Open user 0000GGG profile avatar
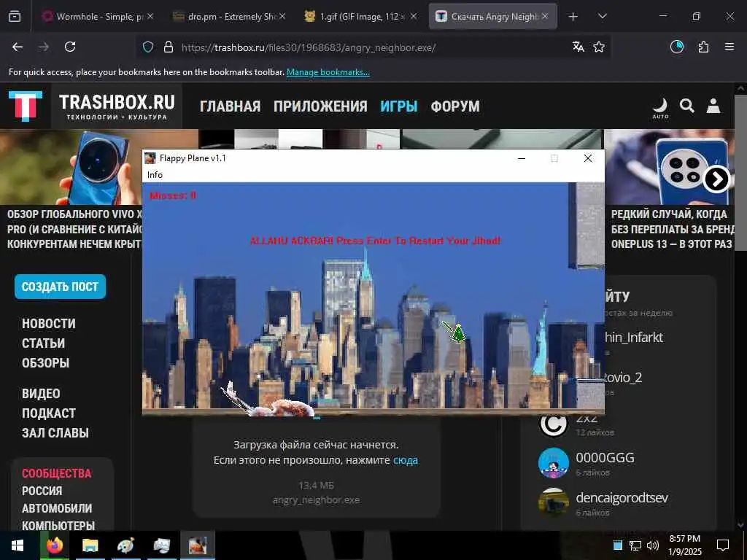Screen dimensions: 747x560 point(553,462)
